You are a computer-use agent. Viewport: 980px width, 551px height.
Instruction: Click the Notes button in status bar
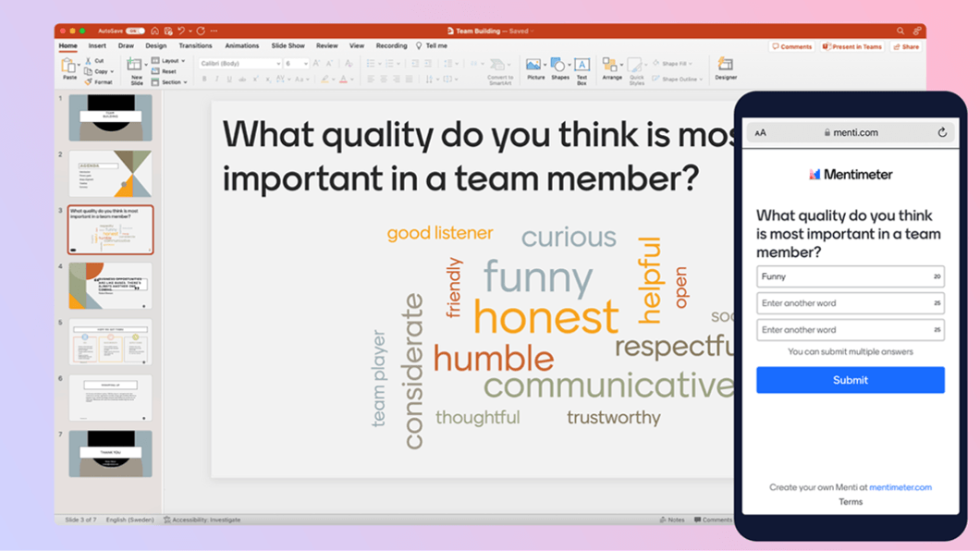pyautogui.click(x=672, y=520)
